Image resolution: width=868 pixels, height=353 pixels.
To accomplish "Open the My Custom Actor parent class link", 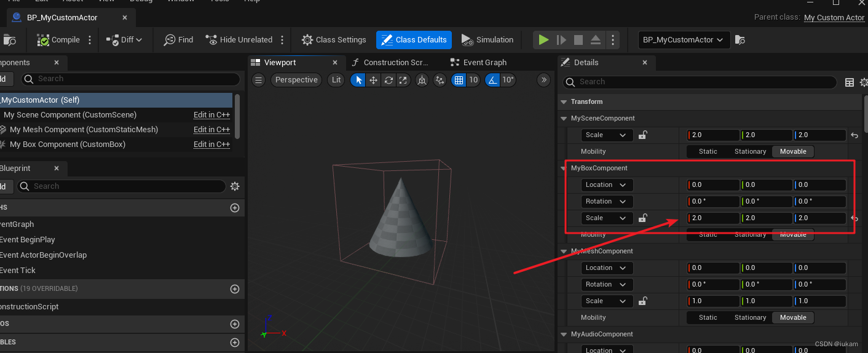I will click(x=834, y=18).
